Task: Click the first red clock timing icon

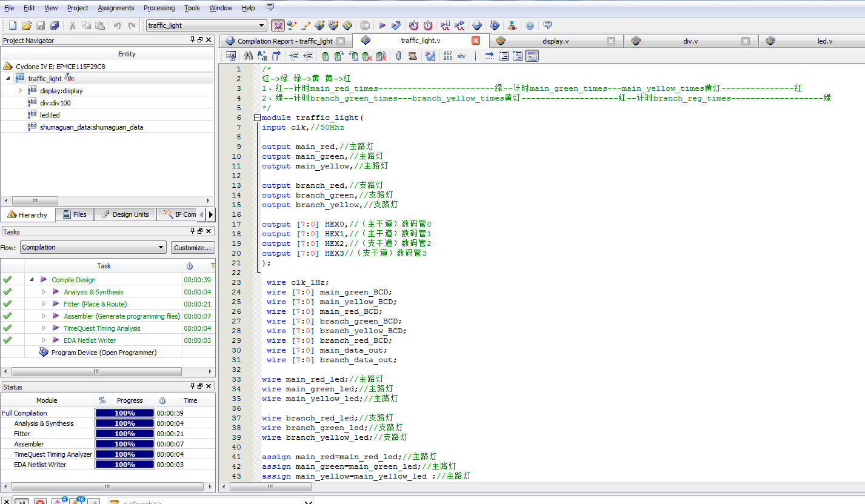Action: pos(413,25)
